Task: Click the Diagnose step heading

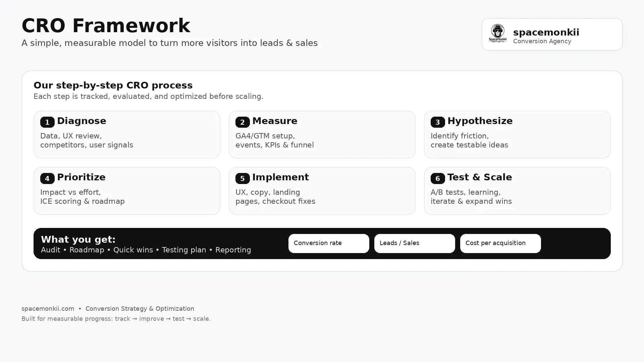Action: pos(82,121)
